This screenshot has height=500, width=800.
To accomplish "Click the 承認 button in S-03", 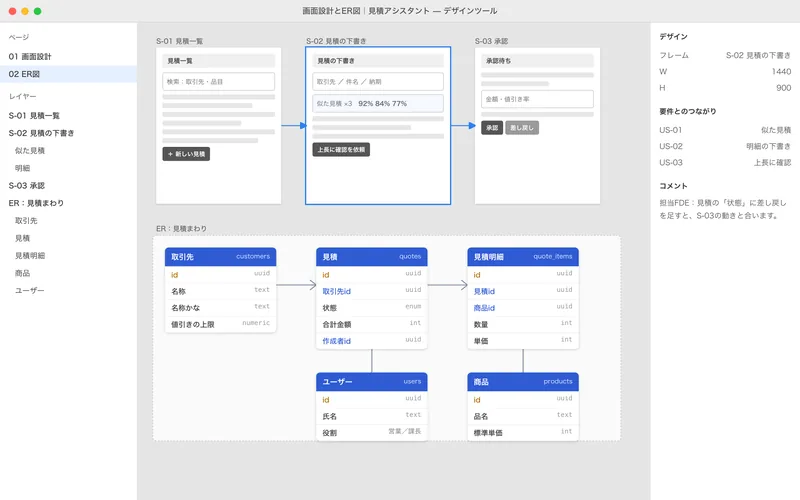I will click(492, 128).
